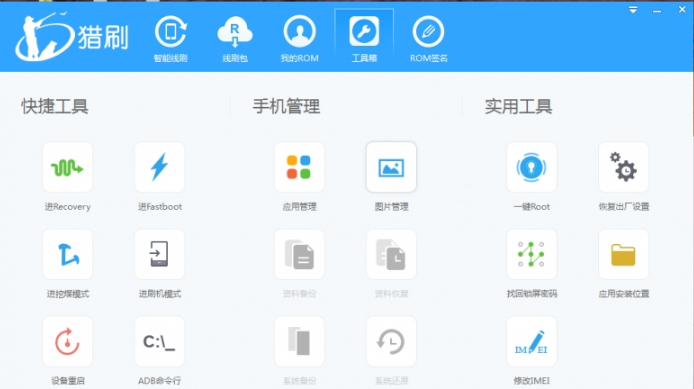The image size is (694, 389).
Task: Select the 工具箱 toolbox tab
Action: point(364,39)
